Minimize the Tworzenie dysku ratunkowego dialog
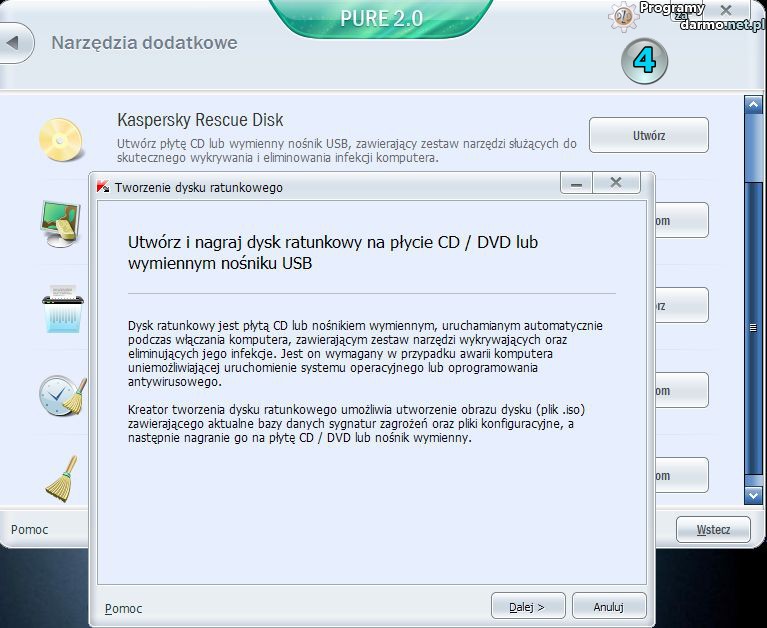The height and width of the screenshot is (628, 767). [x=576, y=183]
